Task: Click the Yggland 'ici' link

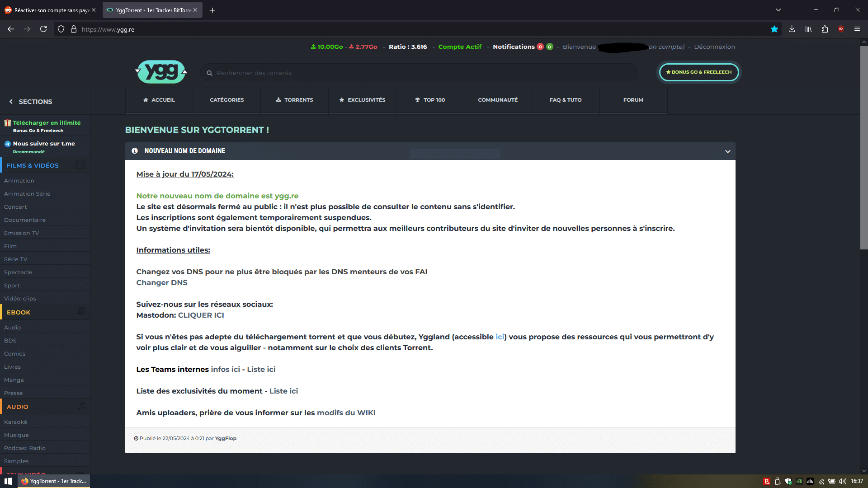Action: pos(500,337)
